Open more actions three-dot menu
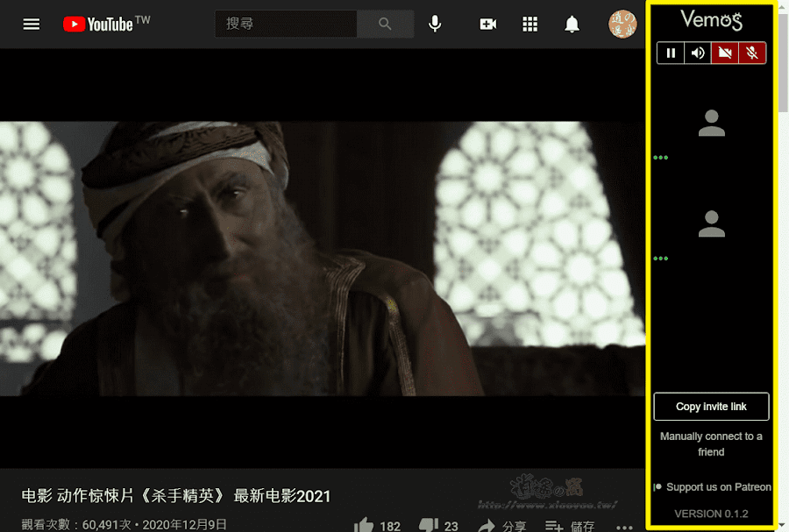 [624, 527]
